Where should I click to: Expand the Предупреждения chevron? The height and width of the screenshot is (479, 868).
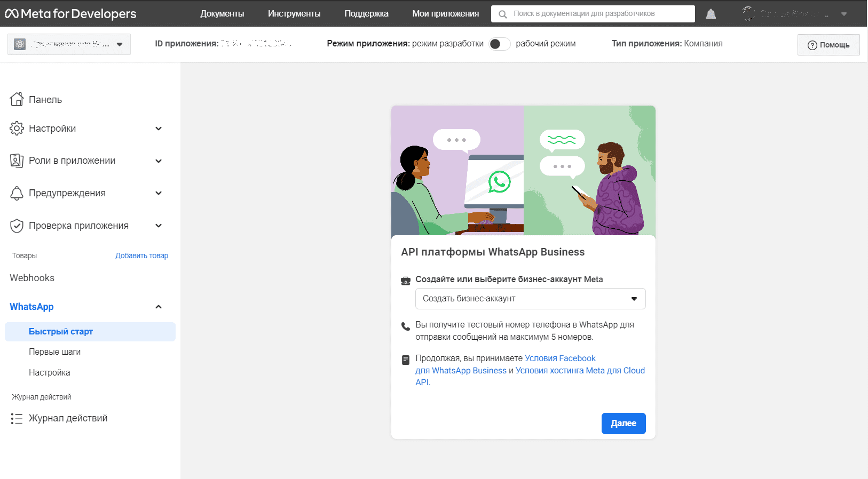point(159,193)
